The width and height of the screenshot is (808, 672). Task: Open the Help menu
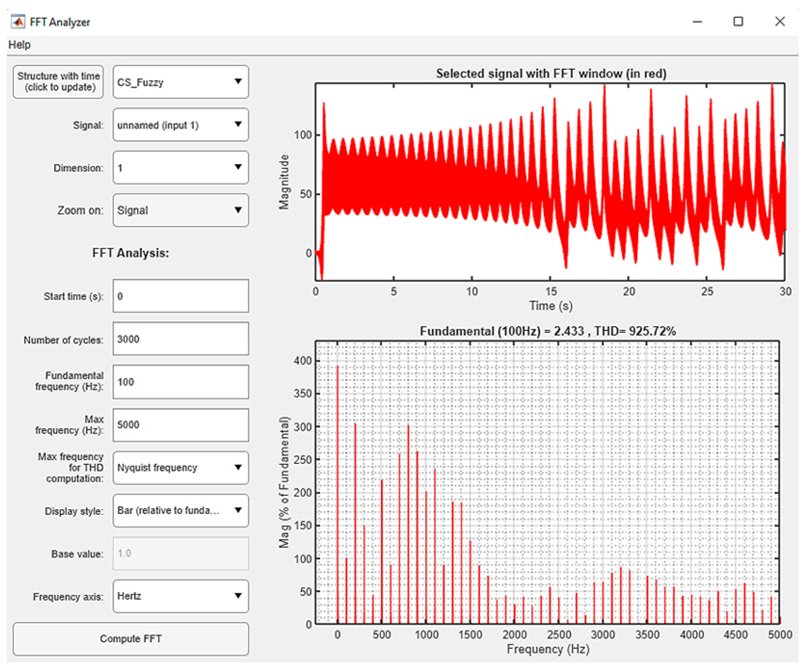point(19,45)
